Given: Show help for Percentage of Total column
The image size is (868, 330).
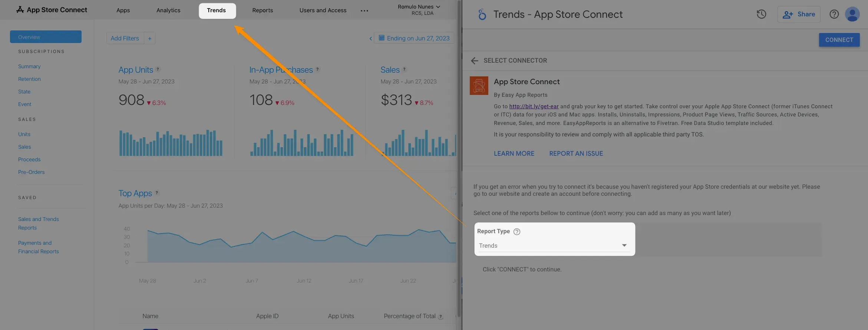Looking at the screenshot, I should click(440, 317).
